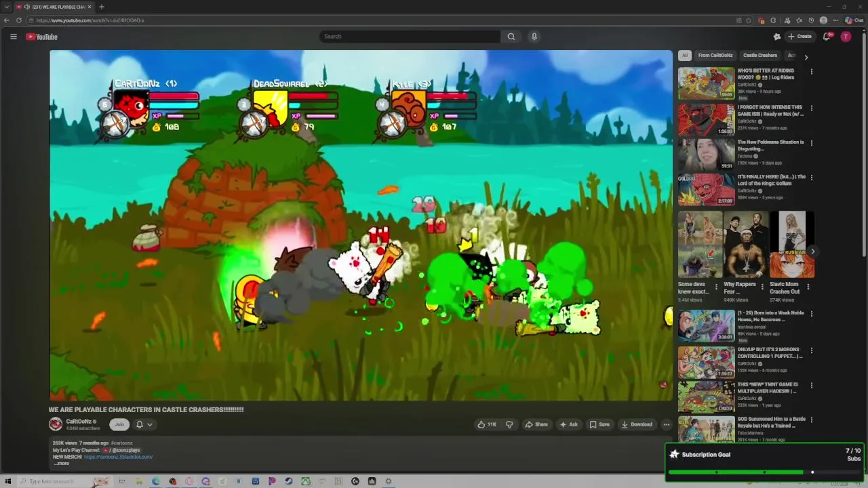Open the subscription notification bell dropdown

click(144, 424)
